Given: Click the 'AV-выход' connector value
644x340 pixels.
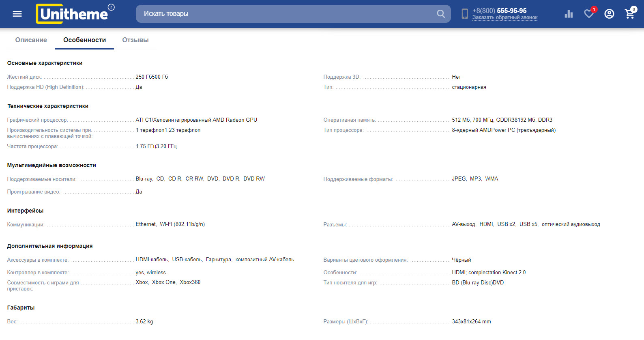Looking at the screenshot, I should coord(464,224).
